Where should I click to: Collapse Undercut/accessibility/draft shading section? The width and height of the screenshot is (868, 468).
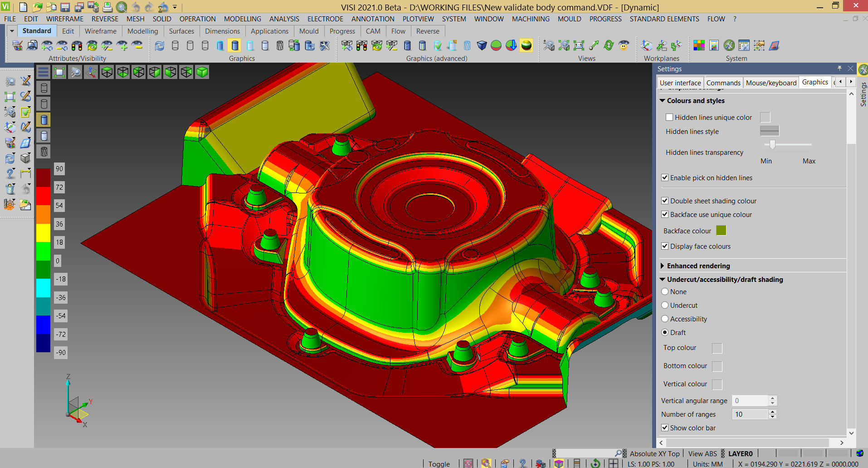(663, 280)
